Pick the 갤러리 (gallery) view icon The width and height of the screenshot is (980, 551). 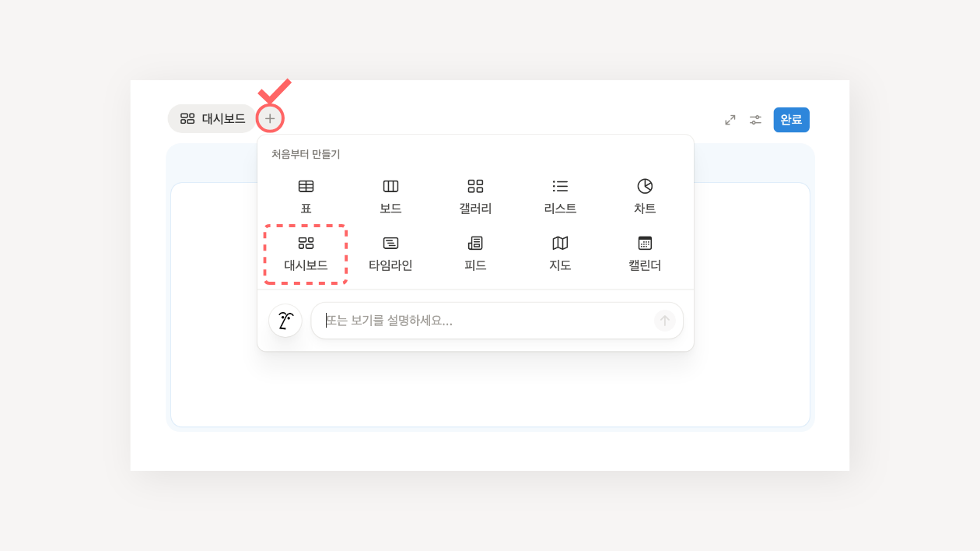(x=475, y=187)
